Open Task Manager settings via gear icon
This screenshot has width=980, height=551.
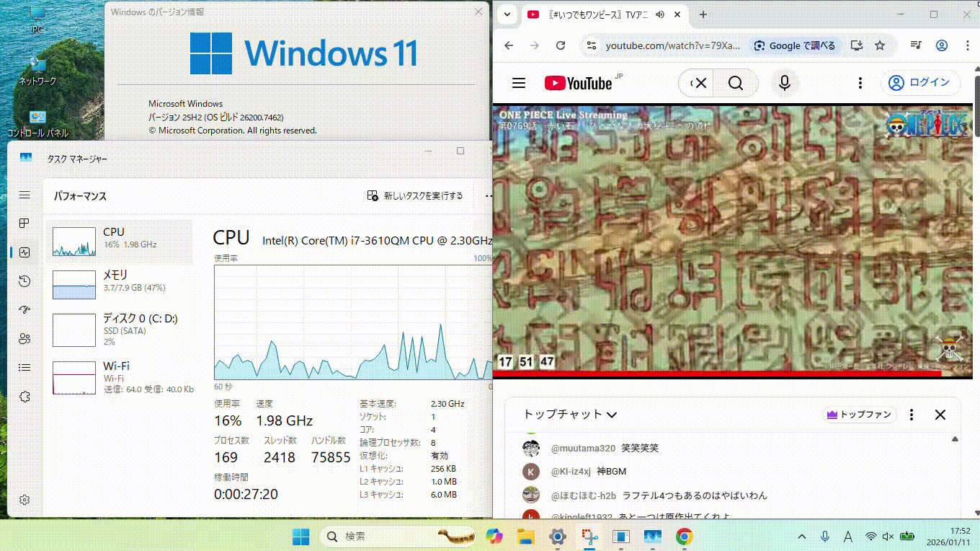point(24,499)
